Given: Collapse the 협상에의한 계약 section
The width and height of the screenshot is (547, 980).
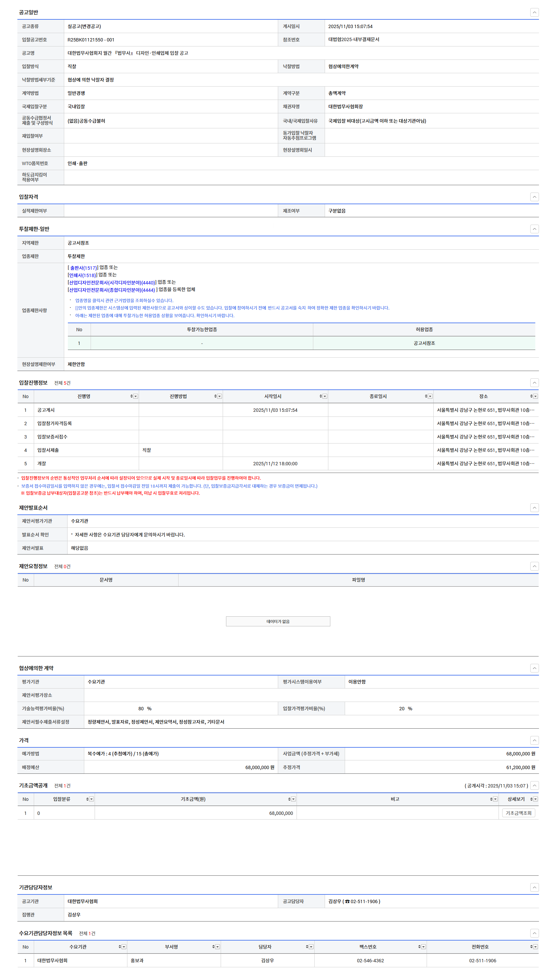Looking at the screenshot, I should 534,668.
